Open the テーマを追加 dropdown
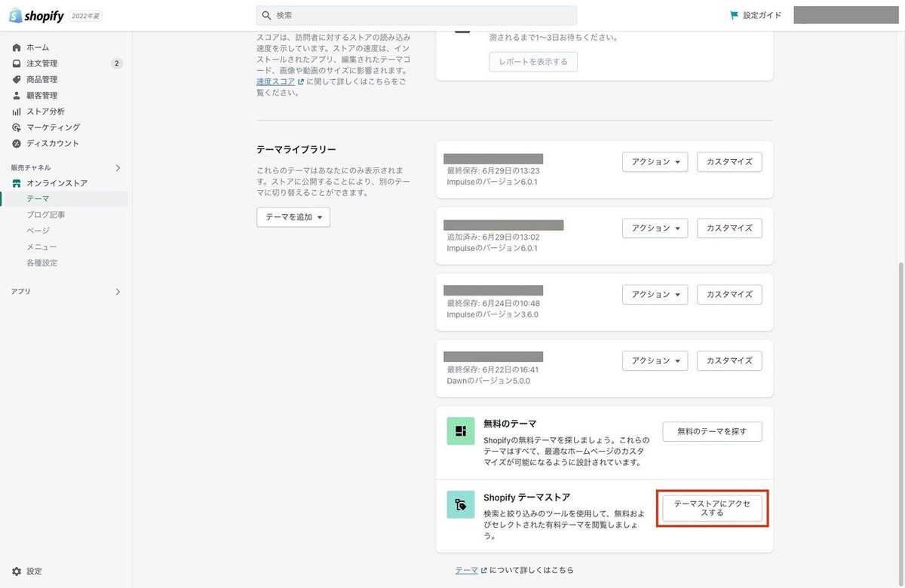Image resolution: width=905 pixels, height=588 pixels. (293, 217)
